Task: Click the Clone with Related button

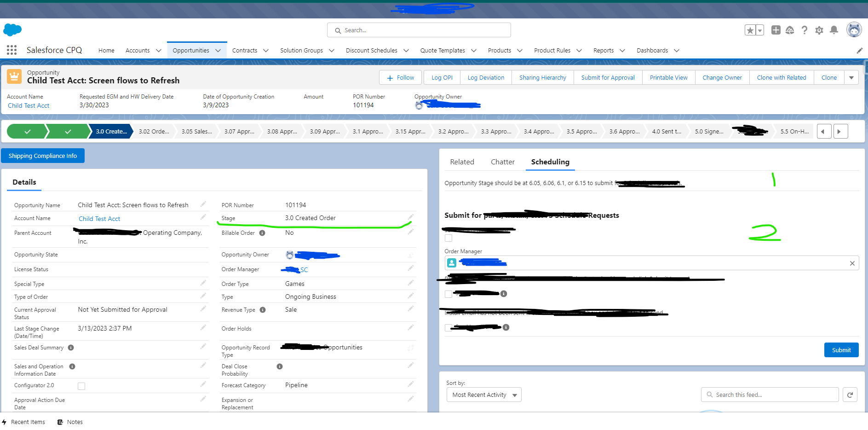Action: [782, 77]
